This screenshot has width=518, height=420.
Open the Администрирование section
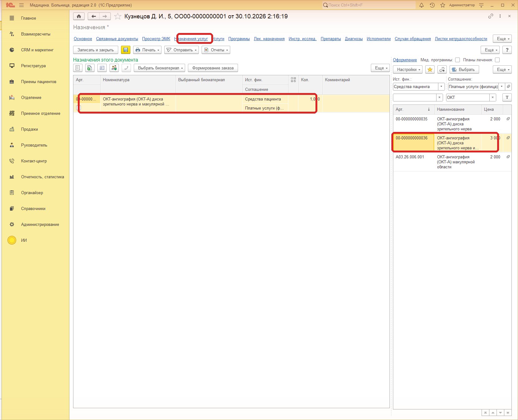(x=40, y=224)
